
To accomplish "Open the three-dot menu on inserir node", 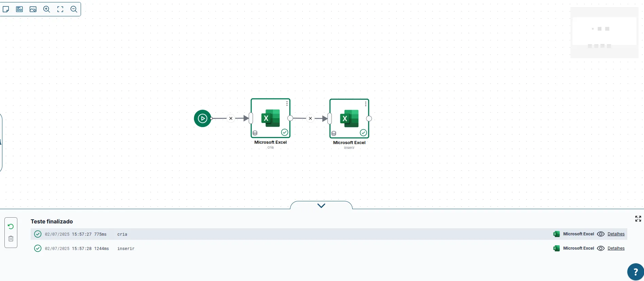I will (x=366, y=104).
